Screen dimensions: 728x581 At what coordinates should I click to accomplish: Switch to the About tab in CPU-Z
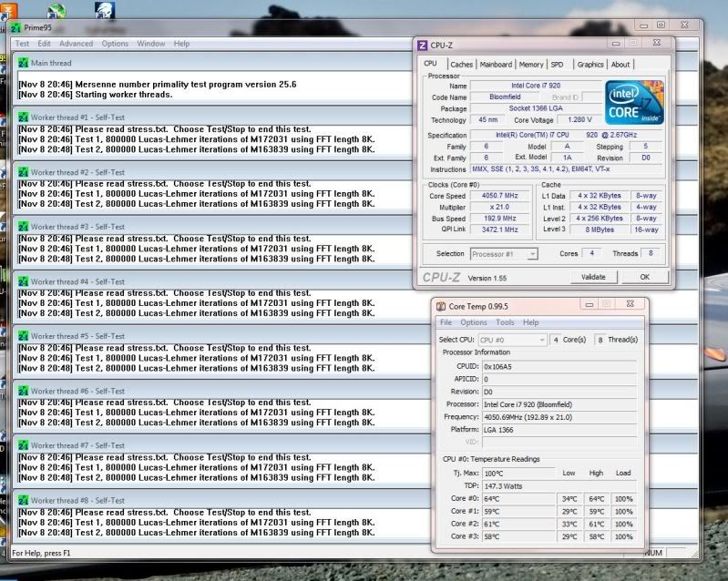pyautogui.click(x=620, y=65)
